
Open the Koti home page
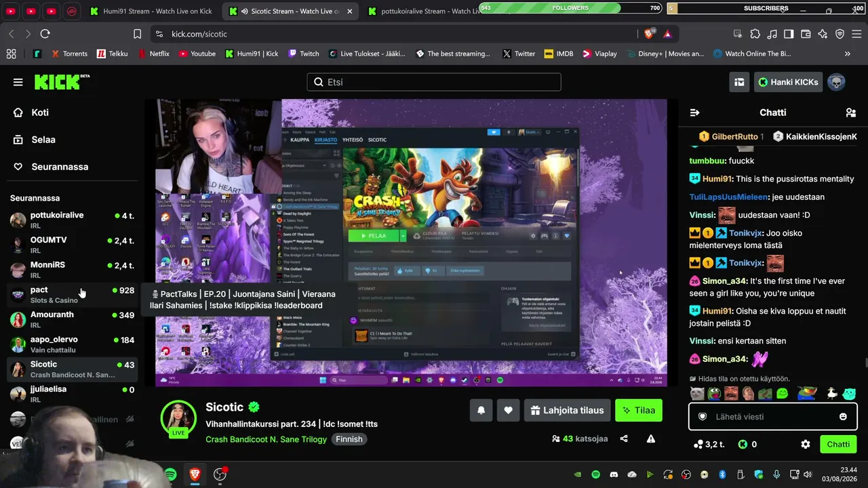[x=40, y=113]
